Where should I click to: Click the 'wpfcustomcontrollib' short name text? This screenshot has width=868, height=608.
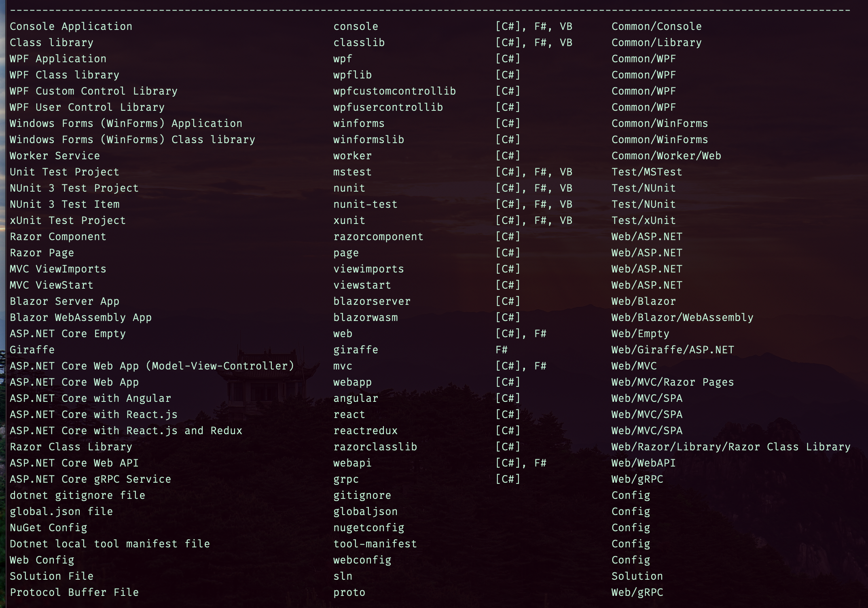pos(394,91)
